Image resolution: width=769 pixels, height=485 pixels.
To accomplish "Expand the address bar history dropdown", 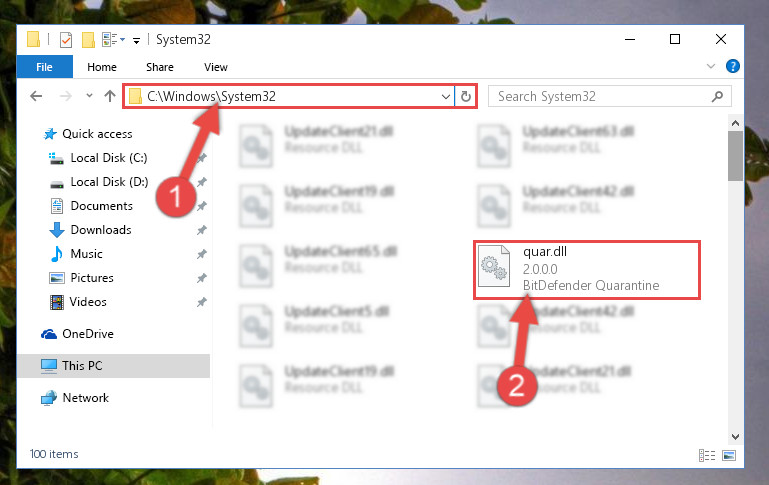I will 445,97.
